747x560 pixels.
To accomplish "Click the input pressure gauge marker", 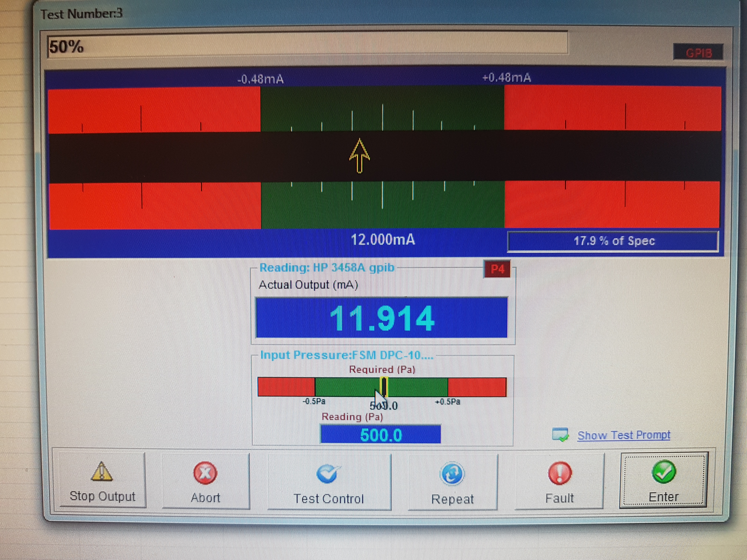I will [x=384, y=387].
